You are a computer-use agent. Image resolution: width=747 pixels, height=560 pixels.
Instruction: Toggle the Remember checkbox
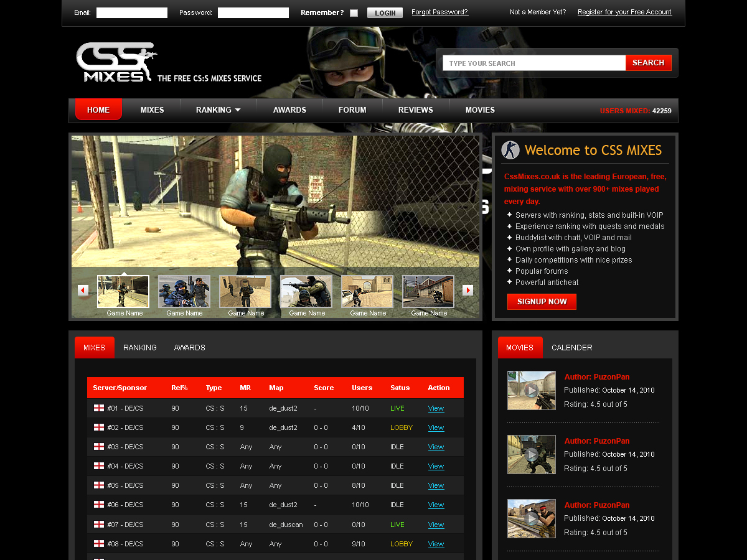354,13
